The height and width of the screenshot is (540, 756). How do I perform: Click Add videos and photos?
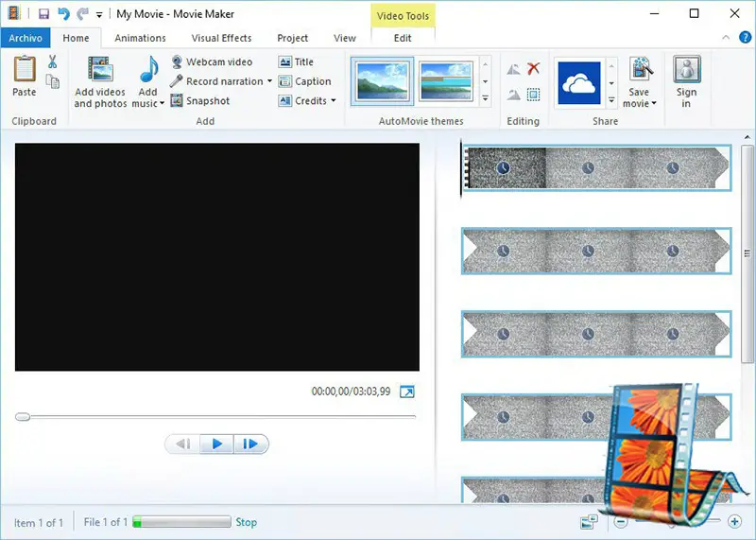click(100, 82)
